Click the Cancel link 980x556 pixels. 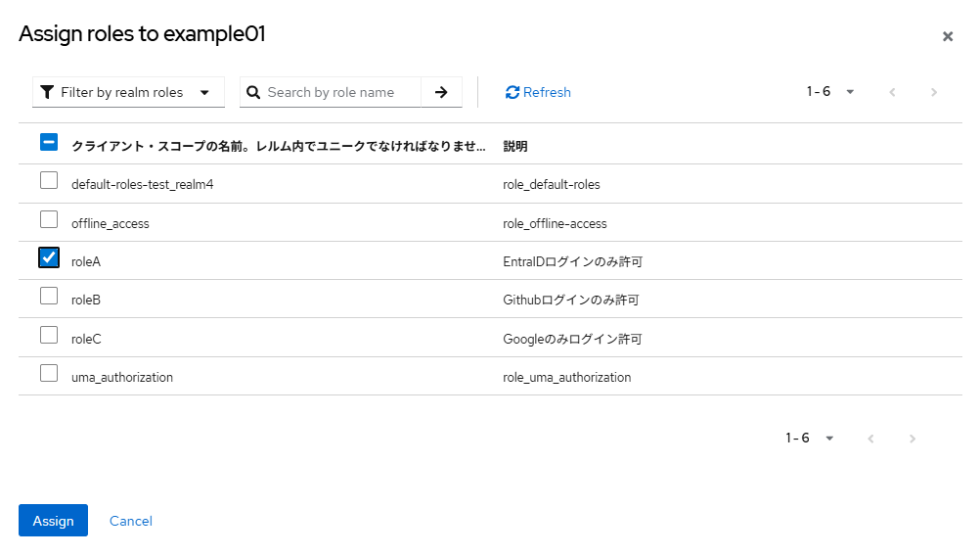[x=131, y=521]
